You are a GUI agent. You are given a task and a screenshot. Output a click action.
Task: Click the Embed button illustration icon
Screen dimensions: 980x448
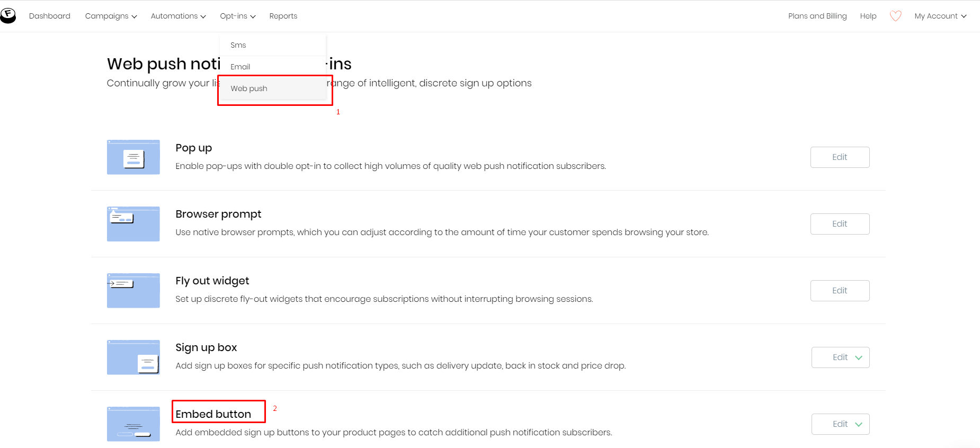point(133,424)
